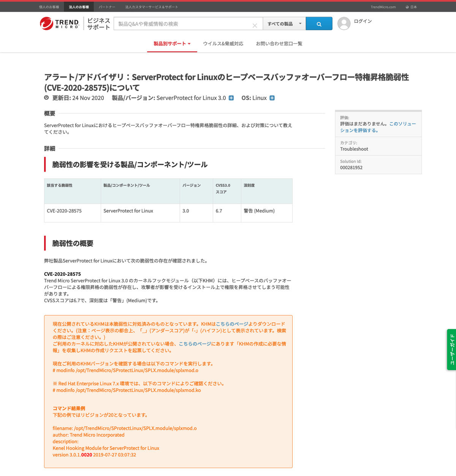The width and height of the screenshot is (456, 476).
Task: Visit the TrendMicro.com link
Action: click(x=383, y=7)
